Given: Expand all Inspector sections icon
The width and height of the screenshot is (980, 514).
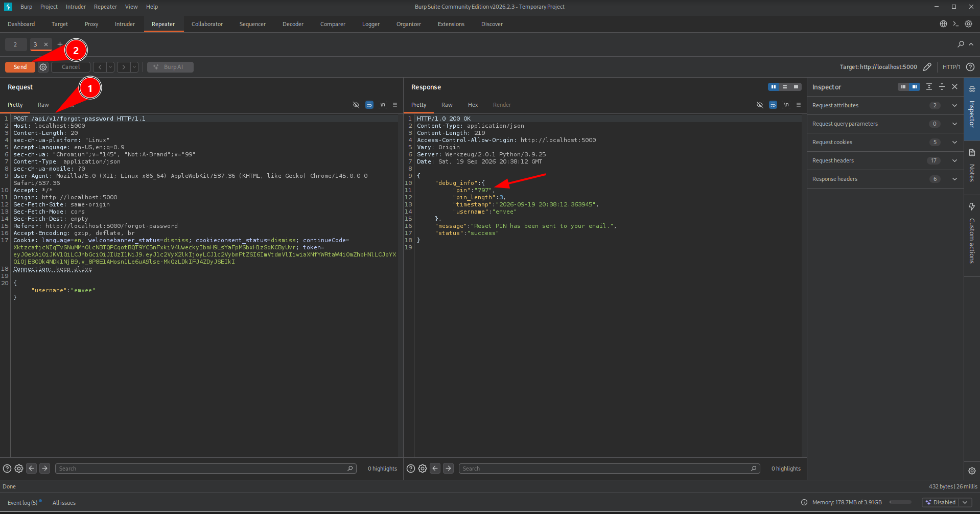Looking at the screenshot, I should tap(929, 87).
